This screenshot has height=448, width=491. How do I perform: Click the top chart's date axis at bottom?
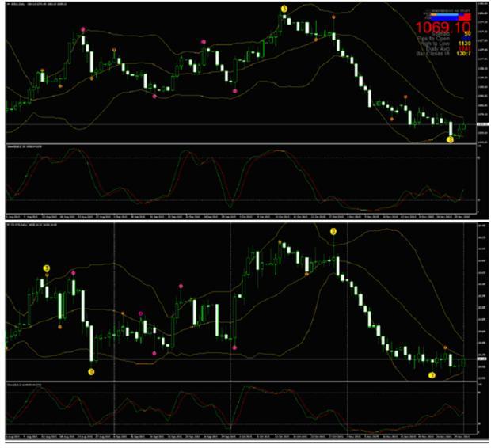[238, 215]
